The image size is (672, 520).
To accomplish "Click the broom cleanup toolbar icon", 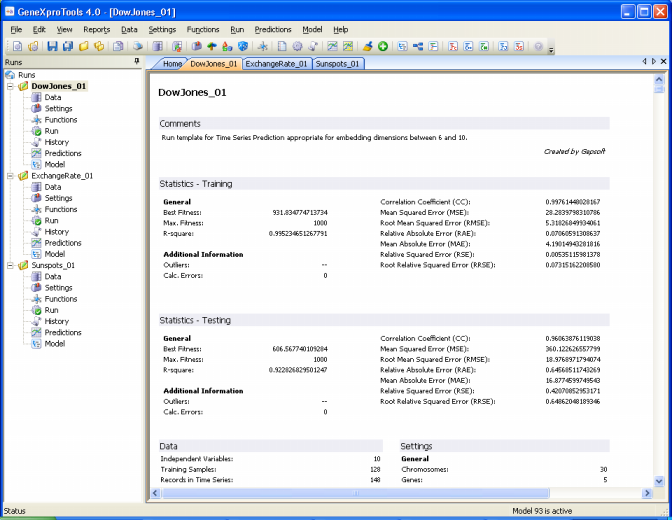I will click(367, 46).
